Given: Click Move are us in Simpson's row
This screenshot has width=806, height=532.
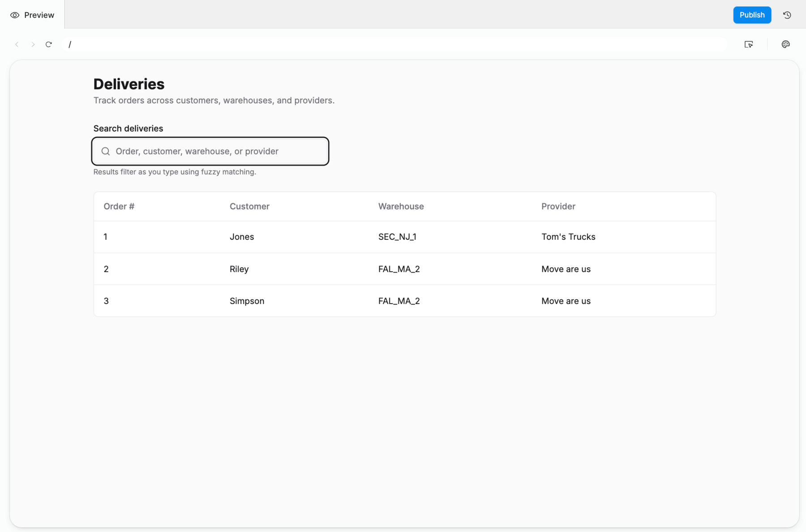Looking at the screenshot, I should click(x=566, y=301).
